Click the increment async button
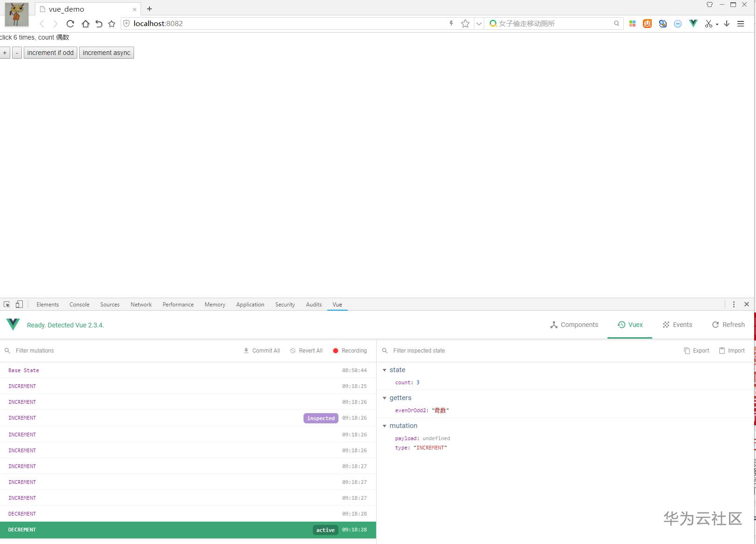Viewport: 756px width, 544px height. coord(107,53)
